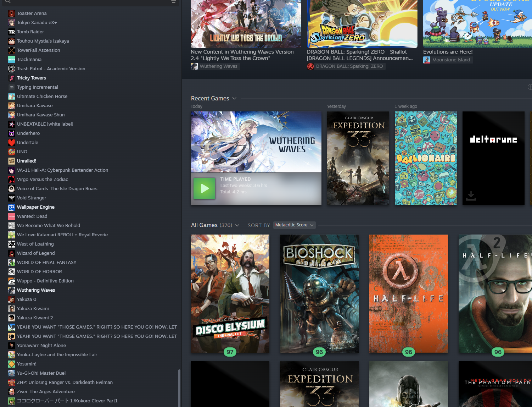
Task: Click the West of Loathing icon
Action: (12, 244)
